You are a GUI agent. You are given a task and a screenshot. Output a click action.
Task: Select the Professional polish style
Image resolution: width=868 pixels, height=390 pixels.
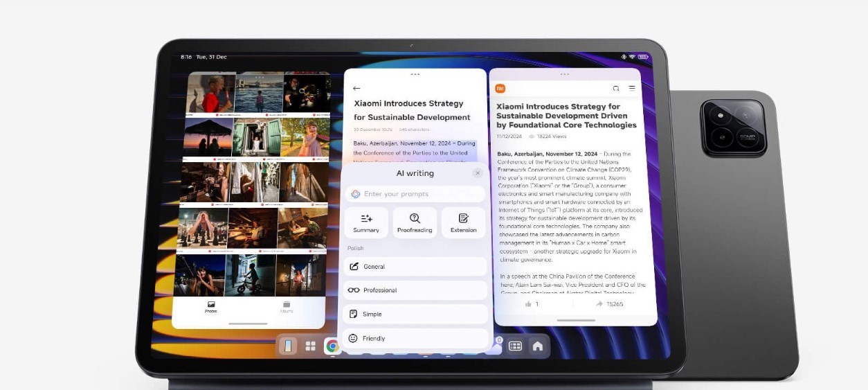(x=415, y=290)
